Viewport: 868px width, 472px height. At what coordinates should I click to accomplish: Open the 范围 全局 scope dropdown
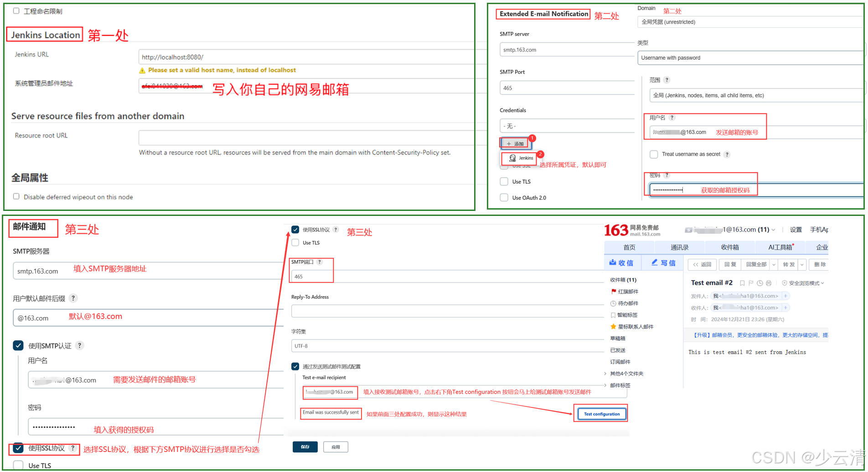756,95
